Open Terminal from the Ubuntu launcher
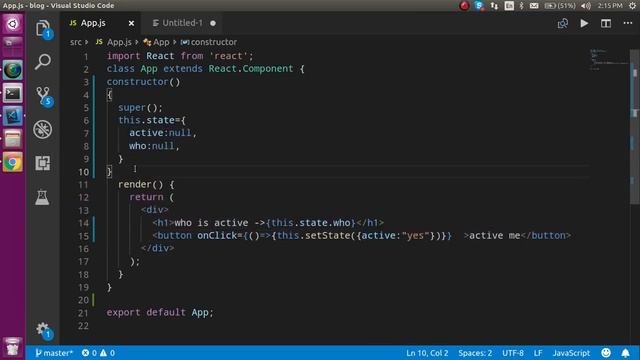640x360 pixels. pyautogui.click(x=13, y=93)
